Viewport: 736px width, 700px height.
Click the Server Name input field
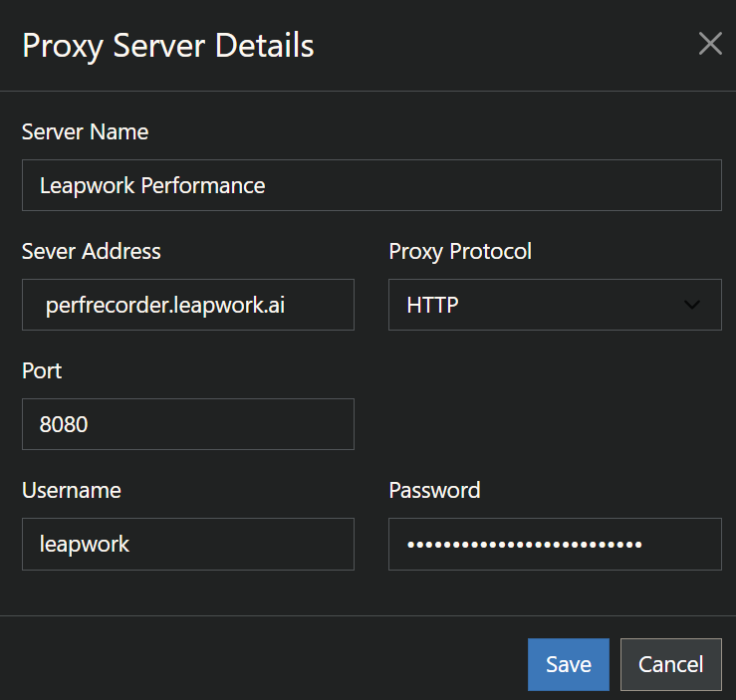tap(371, 185)
